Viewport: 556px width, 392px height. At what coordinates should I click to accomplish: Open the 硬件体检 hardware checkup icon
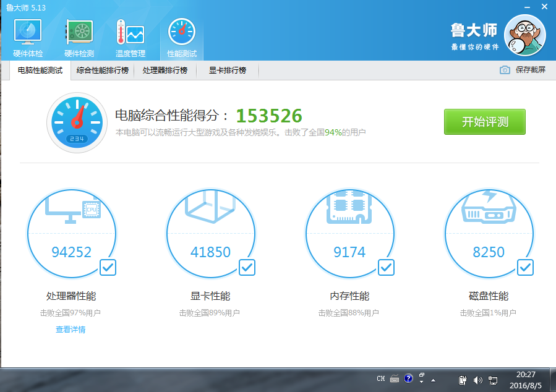[28, 38]
